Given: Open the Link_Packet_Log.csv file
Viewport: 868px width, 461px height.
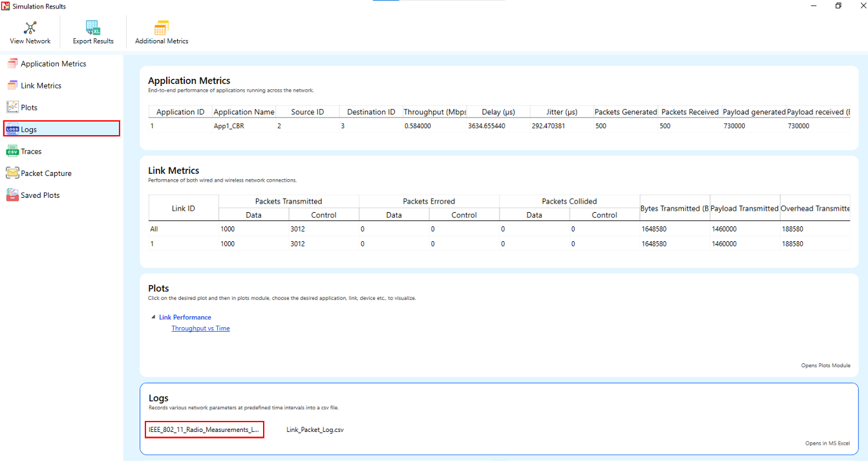Looking at the screenshot, I should (315, 429).
